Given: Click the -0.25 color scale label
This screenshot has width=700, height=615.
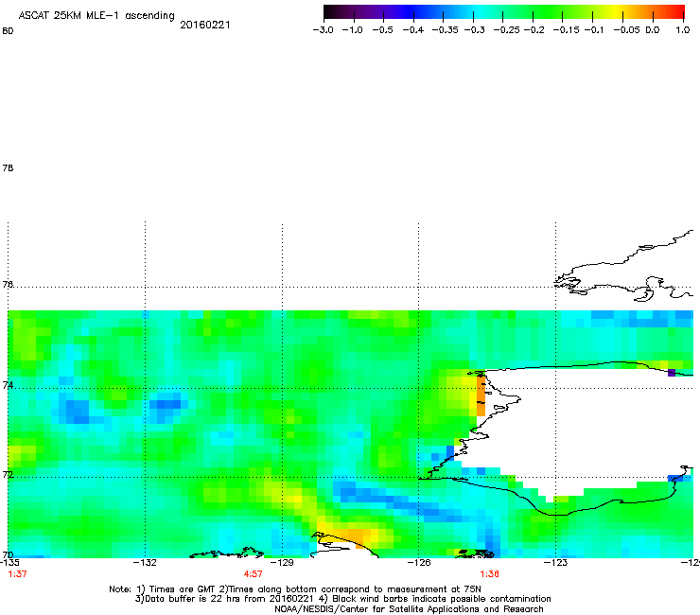Looking at the screenshot, I should (x=507, y=30).
